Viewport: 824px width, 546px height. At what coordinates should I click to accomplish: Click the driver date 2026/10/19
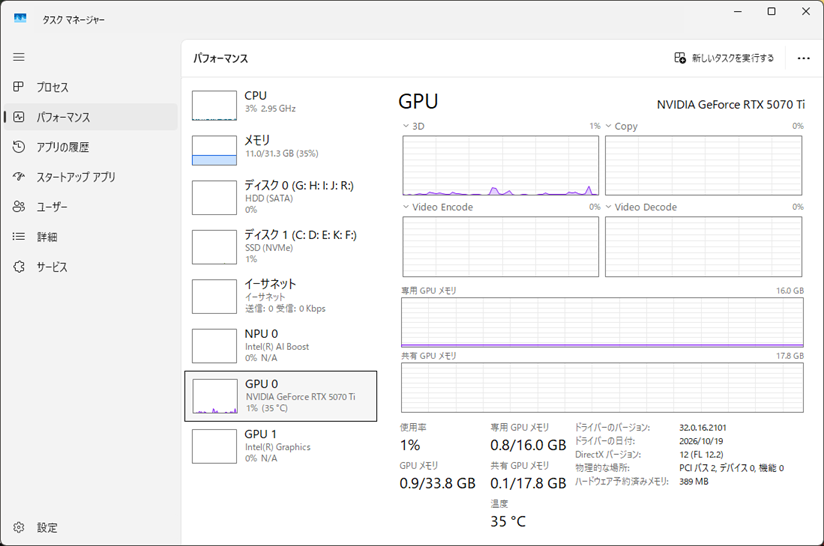[701, 441]
